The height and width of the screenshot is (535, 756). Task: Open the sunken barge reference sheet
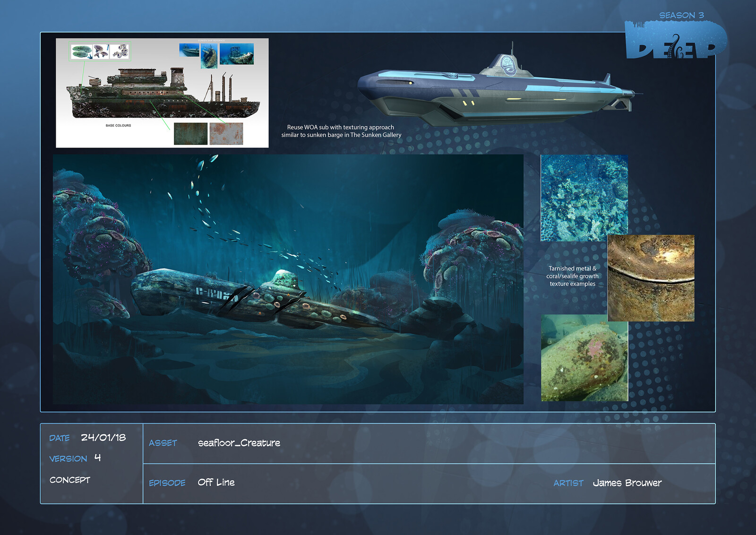[x=162, y=93]
